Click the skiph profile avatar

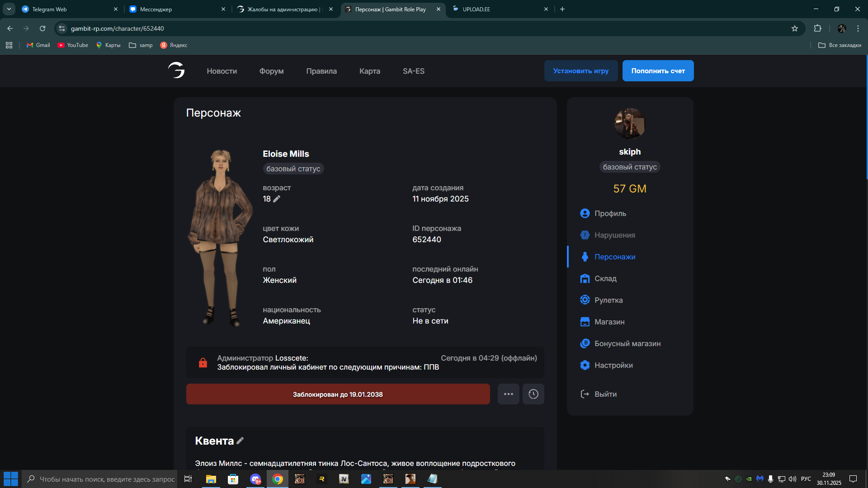629,123
